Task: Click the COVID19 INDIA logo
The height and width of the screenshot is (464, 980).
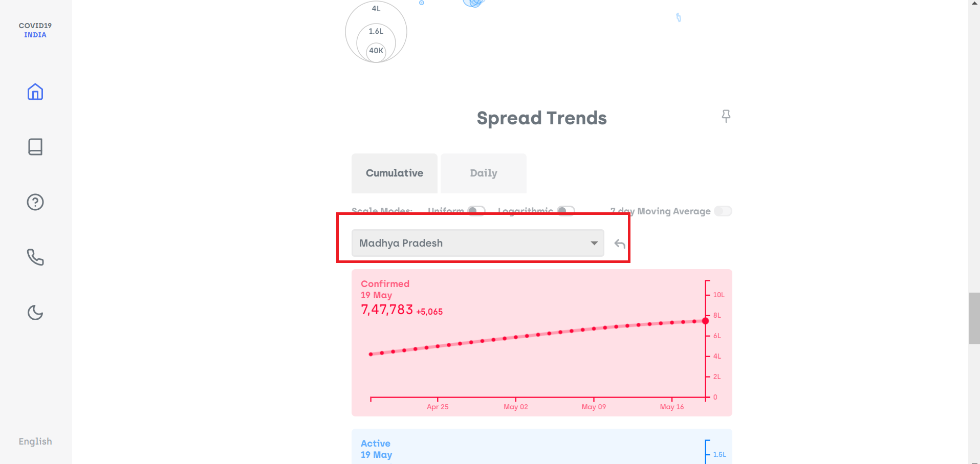Action: tap(35, 30)
